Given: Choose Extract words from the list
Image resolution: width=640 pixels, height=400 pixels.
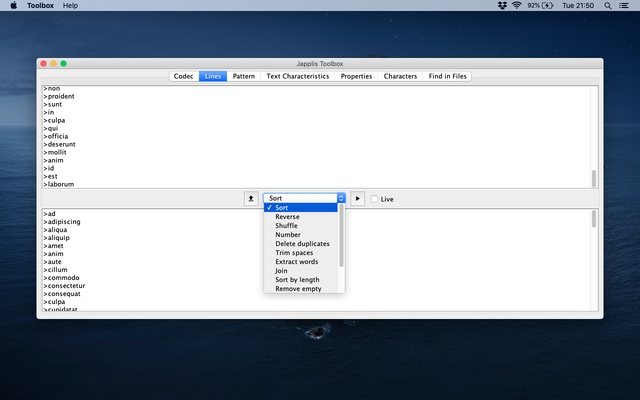Looking at the screenshot, I should tap(301, 262).
